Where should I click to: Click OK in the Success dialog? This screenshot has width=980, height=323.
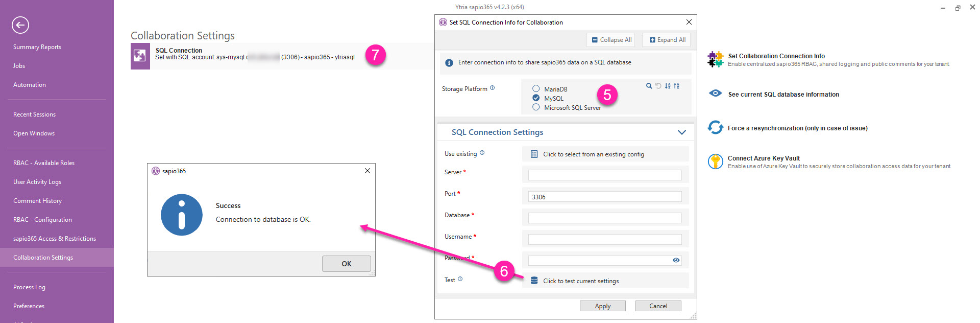tap(347, 264)
